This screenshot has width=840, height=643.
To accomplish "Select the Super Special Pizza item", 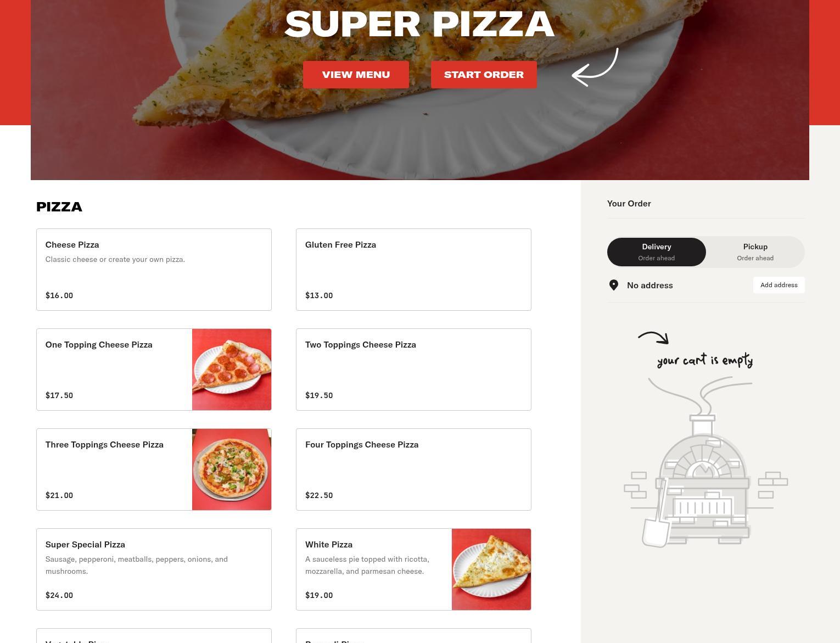I will tap(154, 569).
